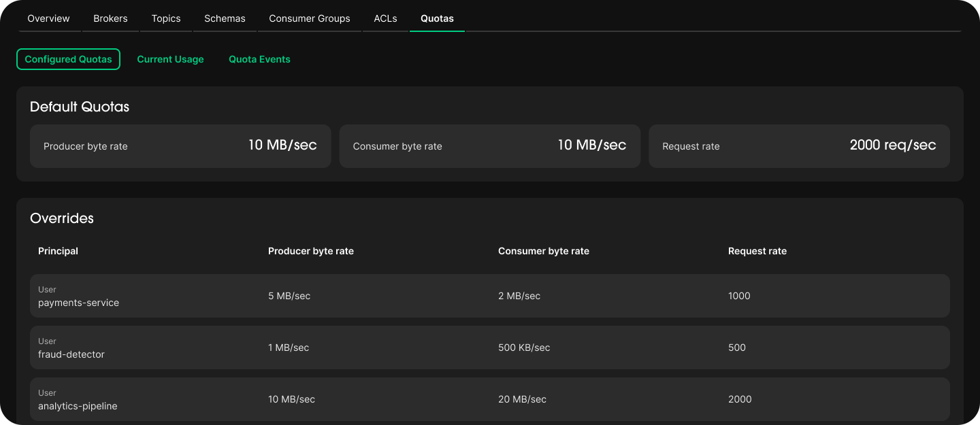
Task: Switch to the Brokers tab
Action: tap(110, 18)
